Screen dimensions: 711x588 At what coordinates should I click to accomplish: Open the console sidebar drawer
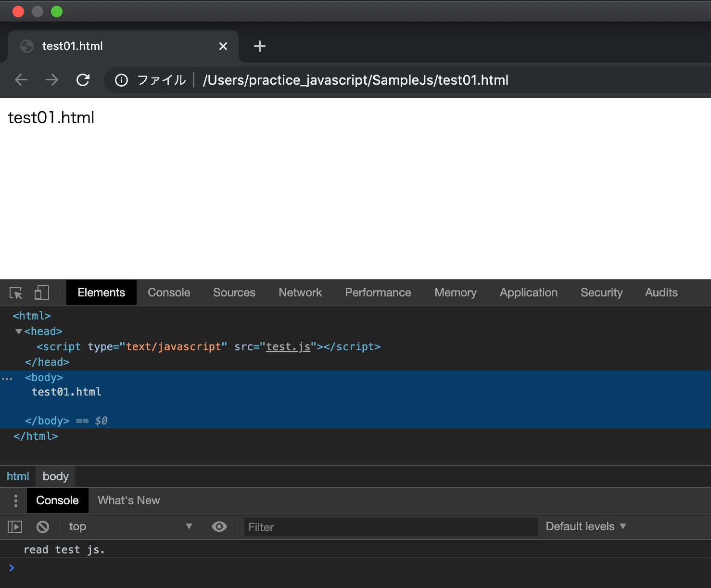pos(14,526)
